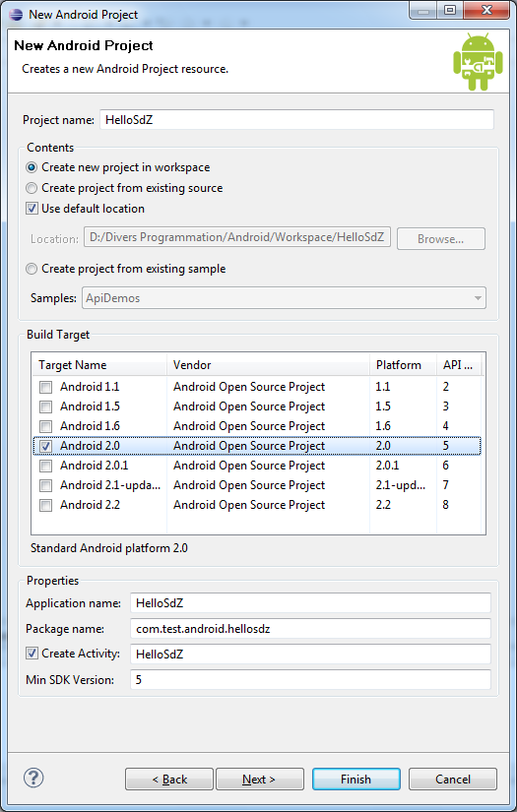
Task: Click the Browse button
Action: pos(441,239)
